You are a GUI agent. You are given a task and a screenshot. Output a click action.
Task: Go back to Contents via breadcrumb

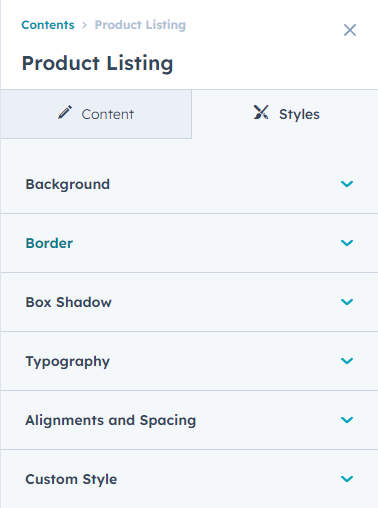coord(48,25)
